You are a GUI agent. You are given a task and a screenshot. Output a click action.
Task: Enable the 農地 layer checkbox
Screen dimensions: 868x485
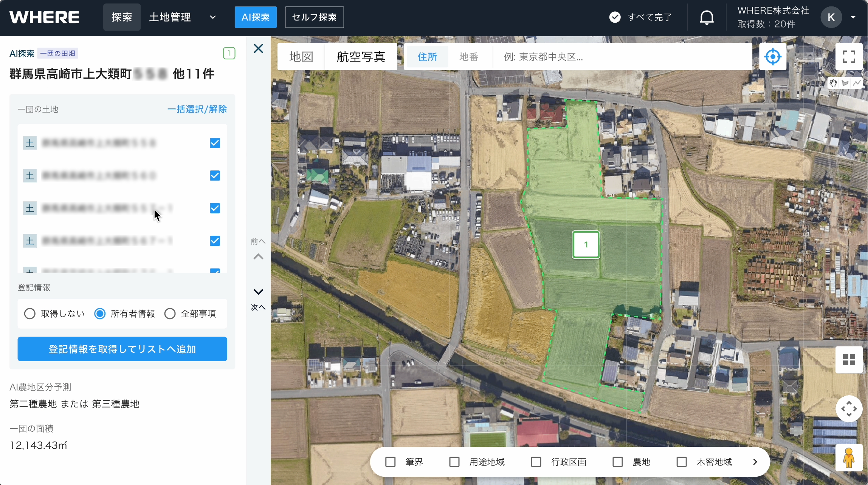[618, 462]
